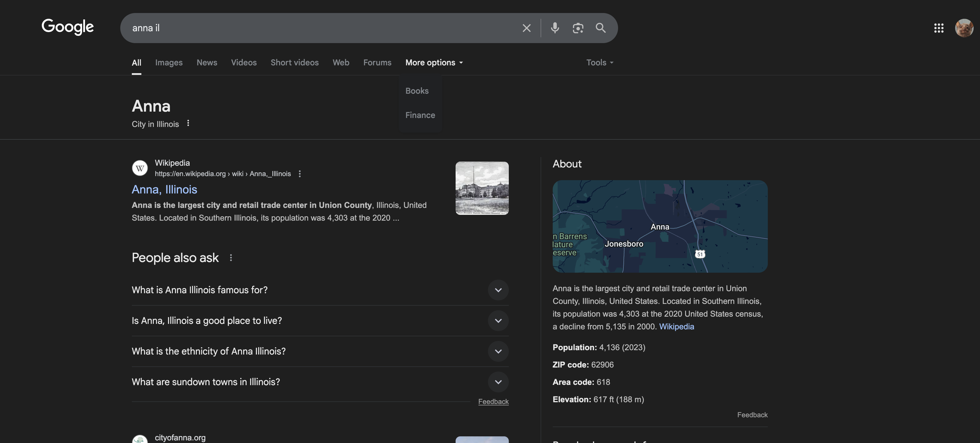The height and width of the screenshot is (443, 980).
Task: Expand 'What are sundown towns in Illinois?'
Action: click(x=498, y=382)
